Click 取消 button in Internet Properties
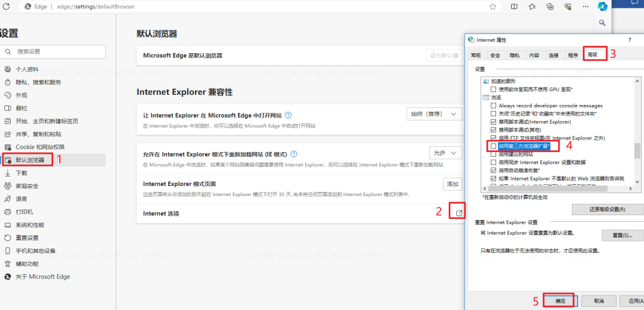The width and height of the screenshot is (644, 310). pyautogui.click(x=599, y=301)
